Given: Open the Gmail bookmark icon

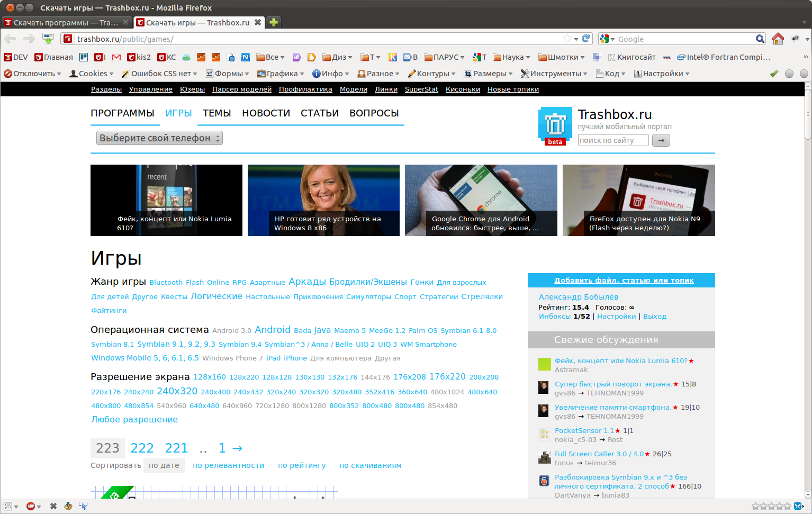Looking at the screenshot, I should [116, 57].
